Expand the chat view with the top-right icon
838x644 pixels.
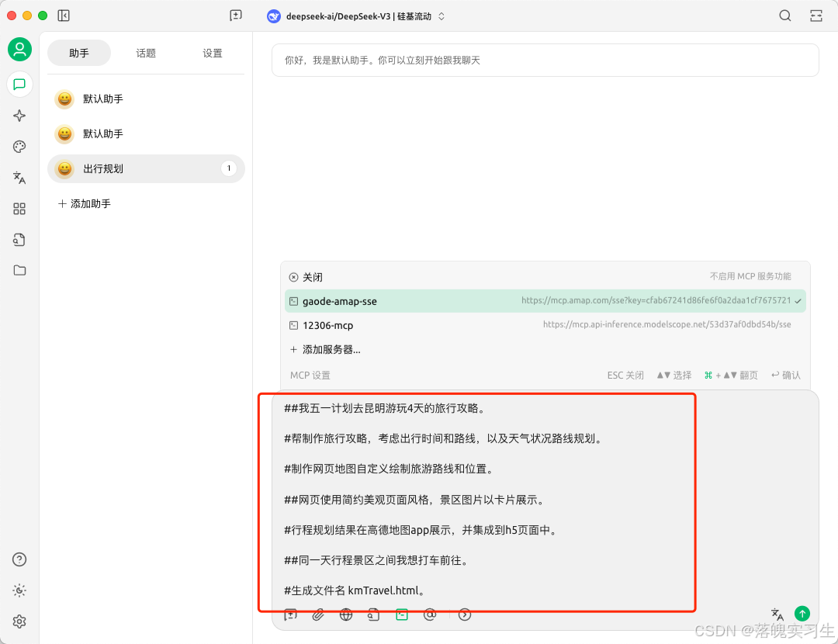point(815,16)
